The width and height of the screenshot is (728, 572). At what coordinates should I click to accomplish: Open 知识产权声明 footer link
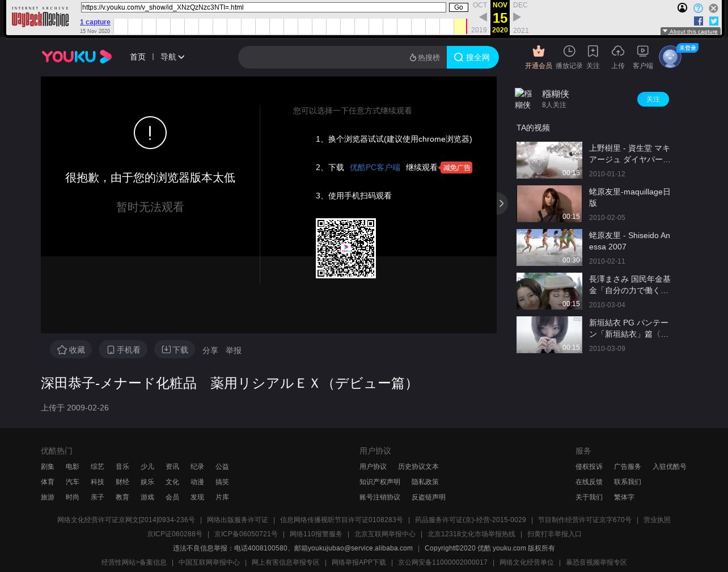380,482
